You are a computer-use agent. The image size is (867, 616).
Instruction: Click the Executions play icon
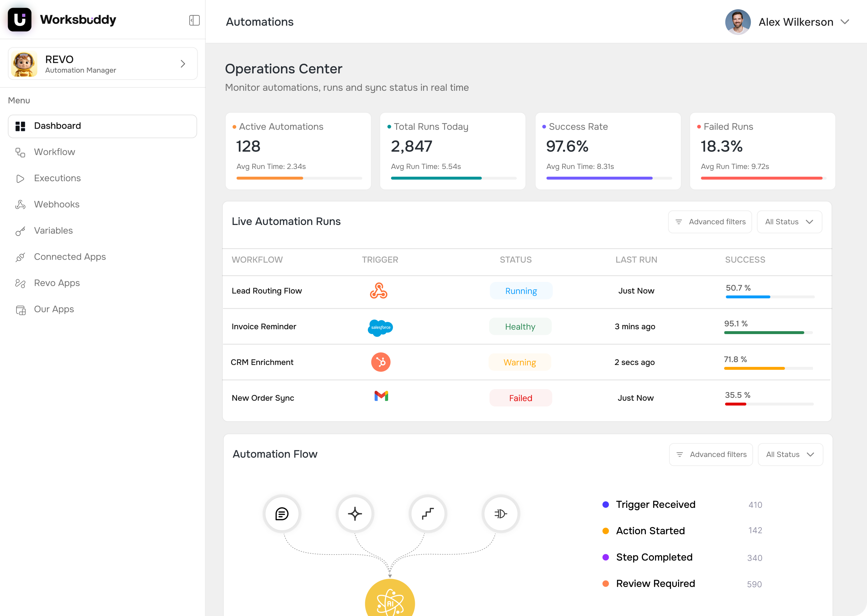[20, 179]
